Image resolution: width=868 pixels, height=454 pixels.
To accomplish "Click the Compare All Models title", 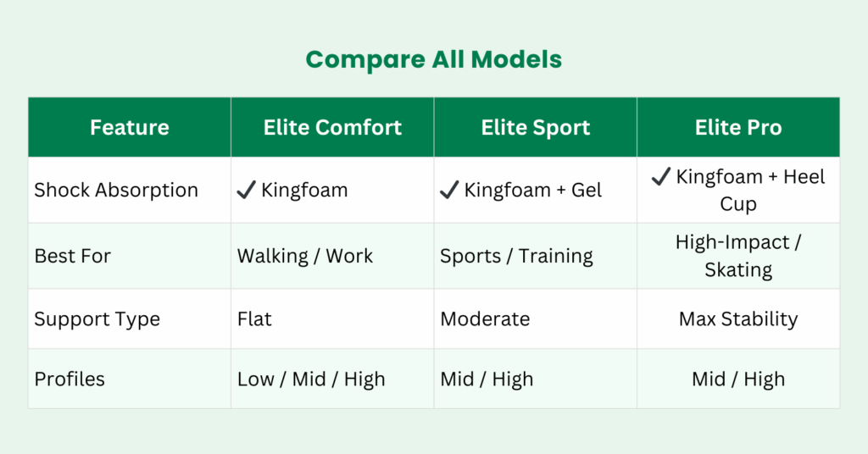I will pyautogui.click(x=433, y=59).
